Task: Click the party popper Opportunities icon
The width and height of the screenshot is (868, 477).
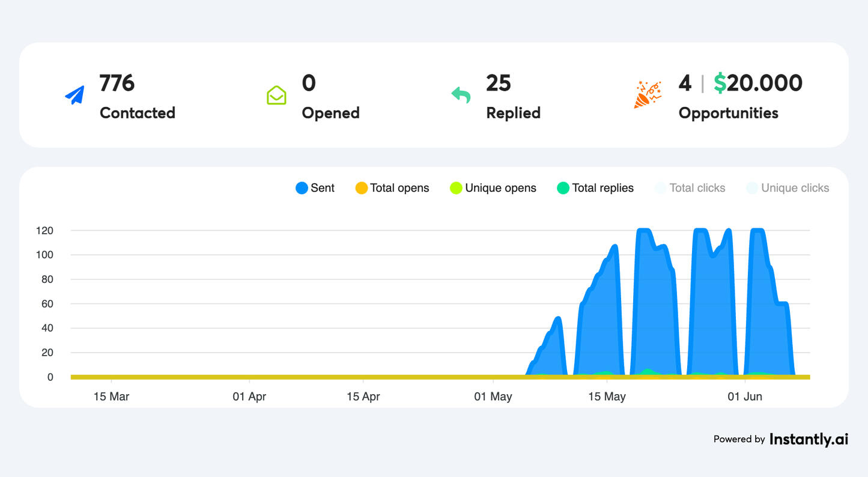Action: click(x=648, y=95)
